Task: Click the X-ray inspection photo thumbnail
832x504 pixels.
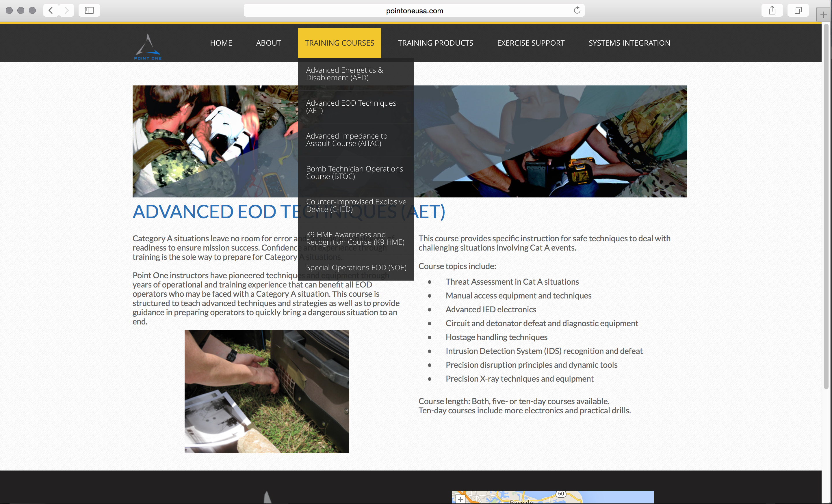Action: pyautogui.click(x=266, y=391)
